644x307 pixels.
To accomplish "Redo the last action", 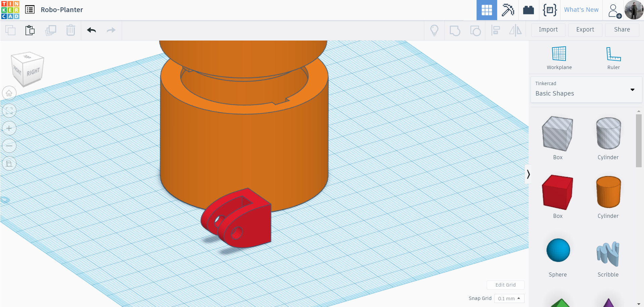I will (111, 30).
